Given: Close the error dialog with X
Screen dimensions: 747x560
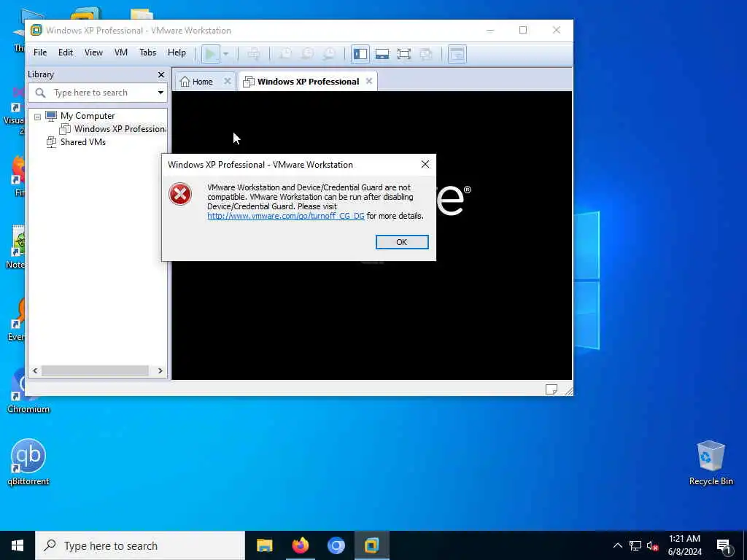Looking at the screenshot, I should point(425,164).
